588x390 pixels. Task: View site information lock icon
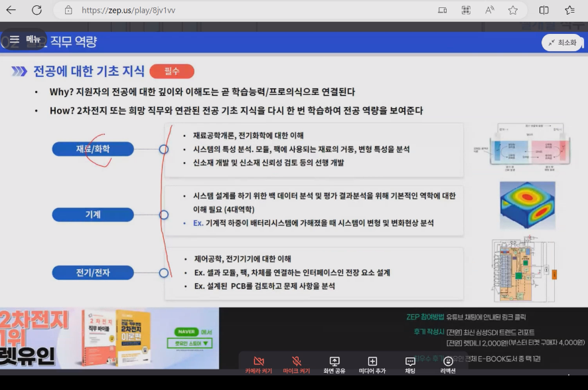coord(68,10)
